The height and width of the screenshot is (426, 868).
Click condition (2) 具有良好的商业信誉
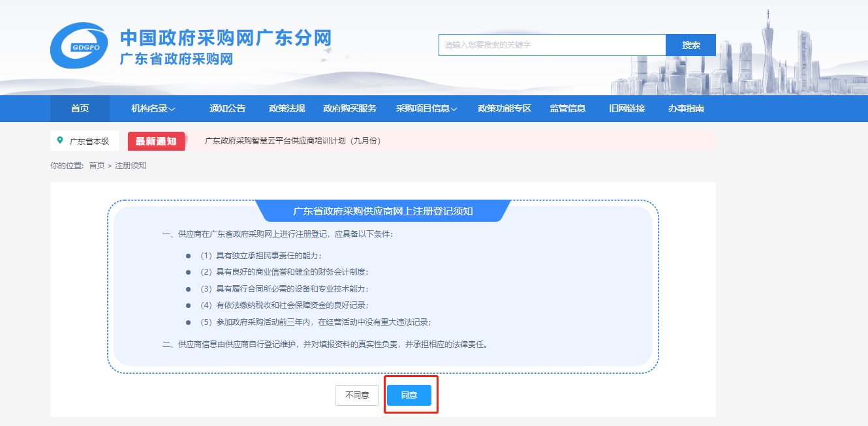click(284, 272)
